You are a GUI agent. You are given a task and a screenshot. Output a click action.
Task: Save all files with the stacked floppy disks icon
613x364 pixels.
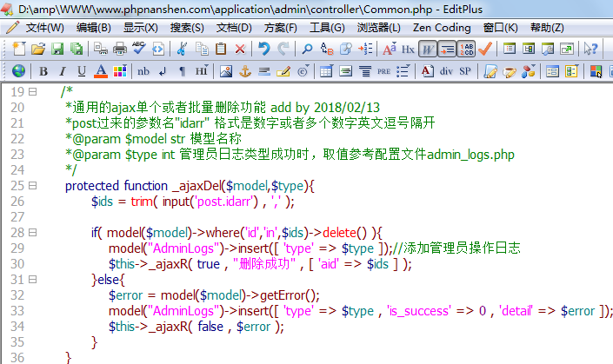(77, 49)
